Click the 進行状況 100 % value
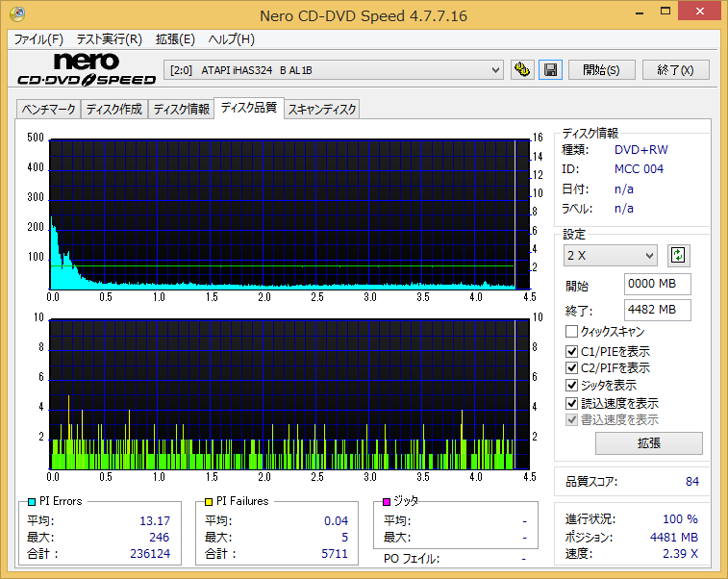728x579 pixels. click(x=680, y=519)
